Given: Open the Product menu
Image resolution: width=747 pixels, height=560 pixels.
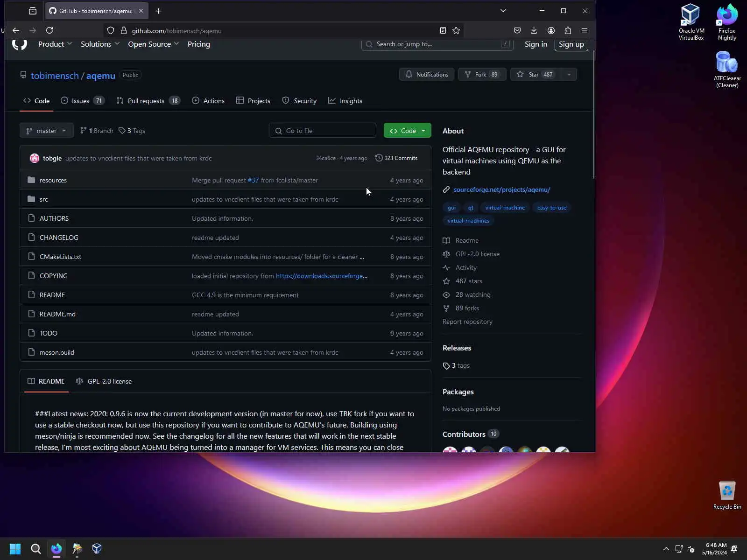Looking at the screenshot, I should click(x=55, y=44).
